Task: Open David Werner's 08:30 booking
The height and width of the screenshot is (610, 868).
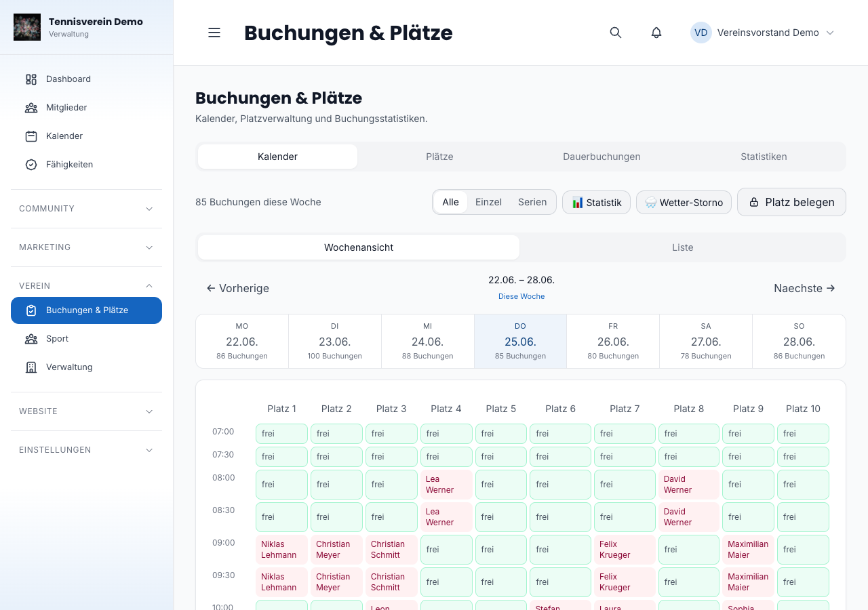Action: click(x=689, y=517)
